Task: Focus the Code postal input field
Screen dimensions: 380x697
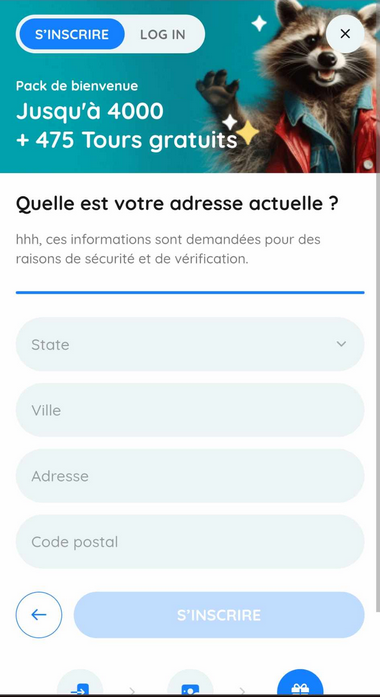Action: point(190,541)
